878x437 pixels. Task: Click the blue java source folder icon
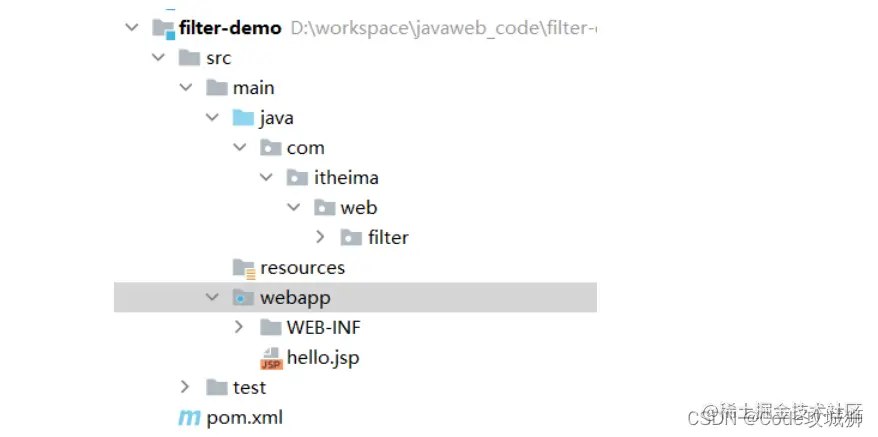(x=244, y=118)
